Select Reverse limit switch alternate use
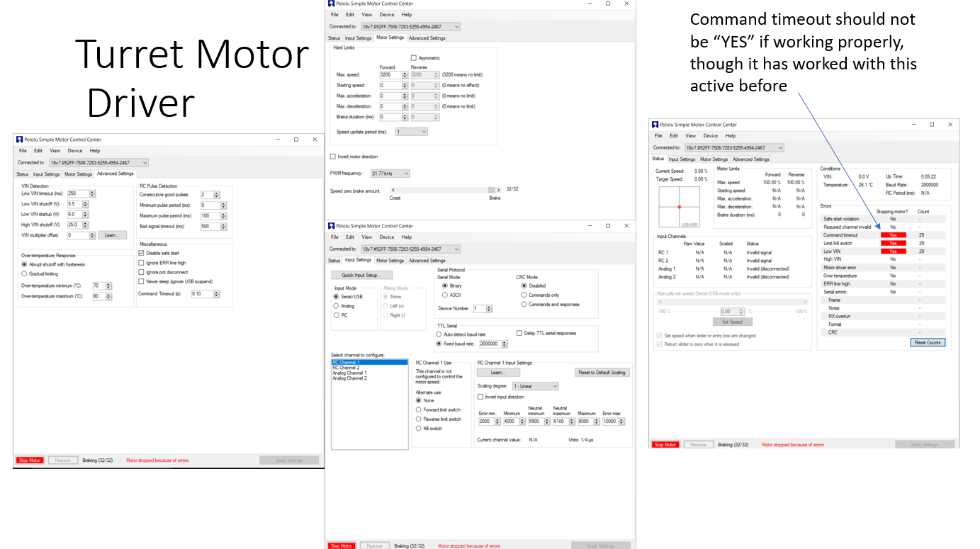Image resolution: width=980 pixels, height=549 pixels. point(419,419)
